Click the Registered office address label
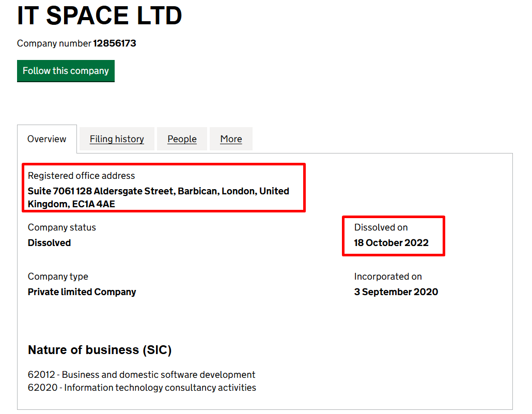 81,176
